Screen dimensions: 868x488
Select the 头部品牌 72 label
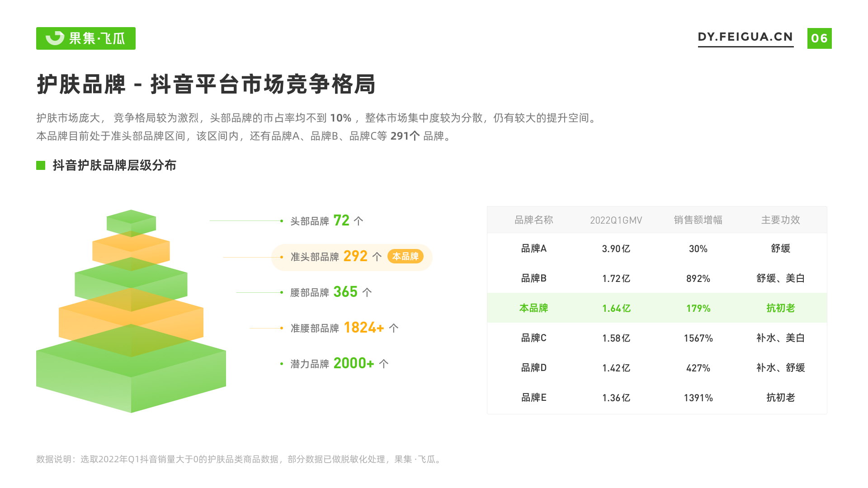(x=326, y=221)
